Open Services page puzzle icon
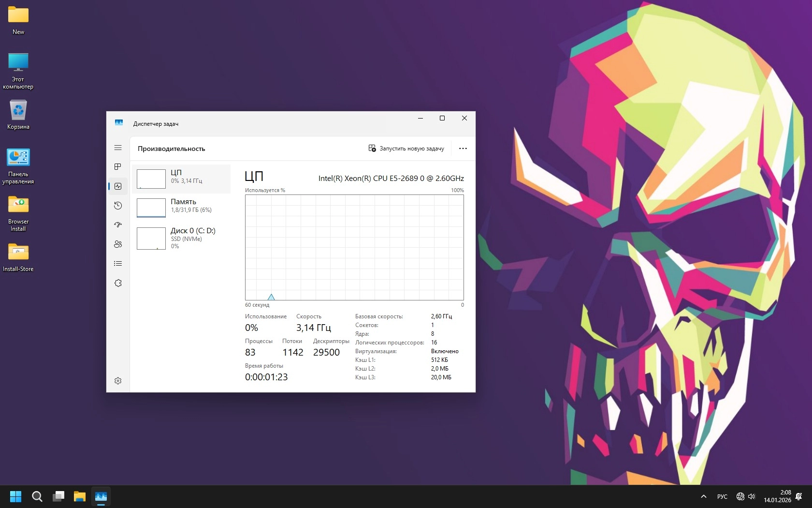 click(118, 283)
